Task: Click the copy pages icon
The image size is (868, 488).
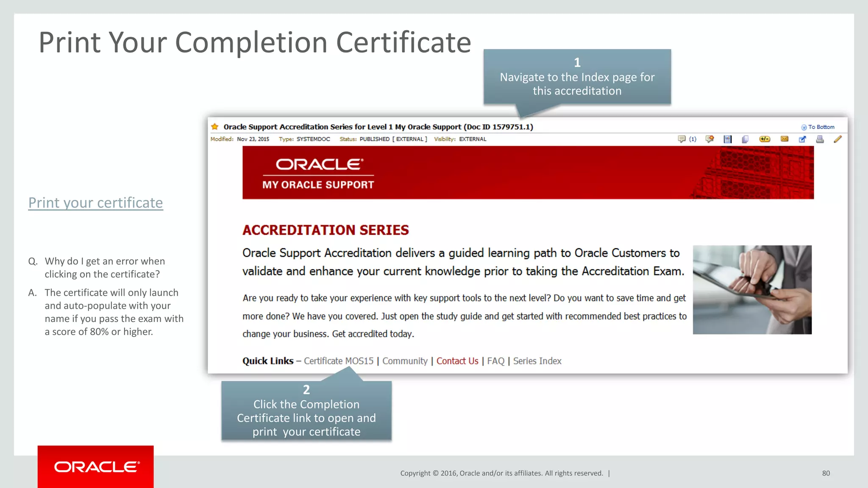Action: click(745, 139)
